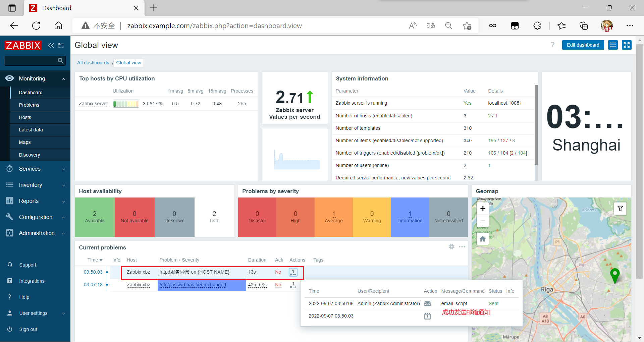Click the green host marker on Geomap
The width and height of the screenshot is (644, 342).
click(615, 276)
